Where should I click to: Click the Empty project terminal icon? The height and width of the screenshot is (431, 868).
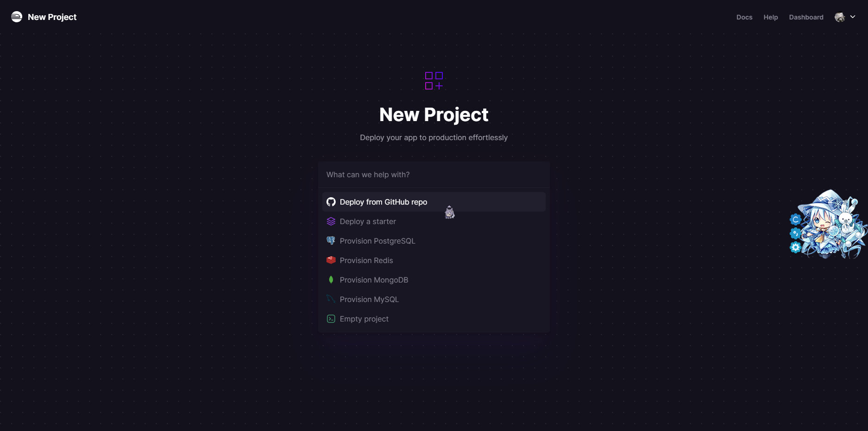[x=331, y=319]
